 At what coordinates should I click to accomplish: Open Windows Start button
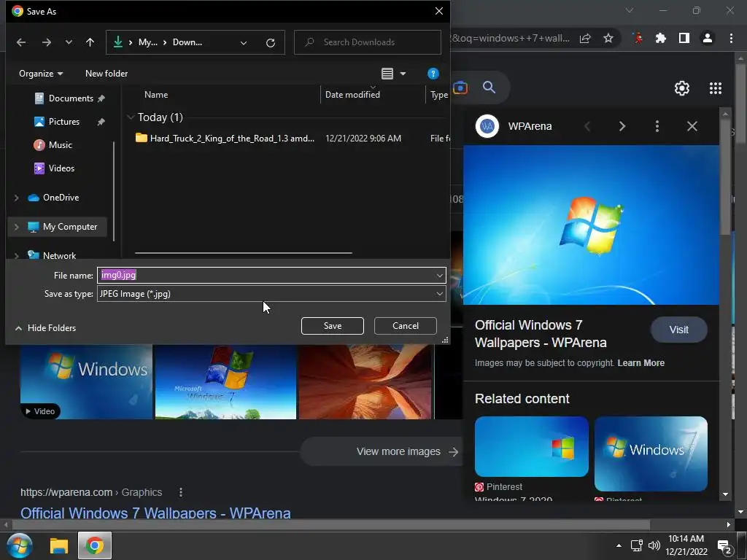tap(19, 545)
